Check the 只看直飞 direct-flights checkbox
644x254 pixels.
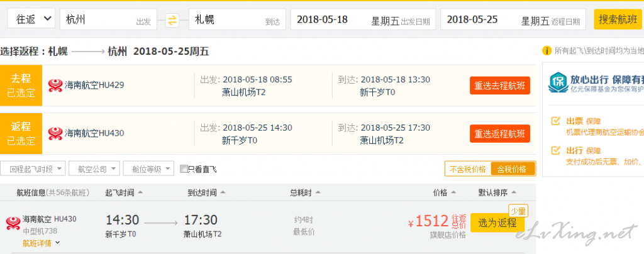pyautogui.click(x=184, y=169)
